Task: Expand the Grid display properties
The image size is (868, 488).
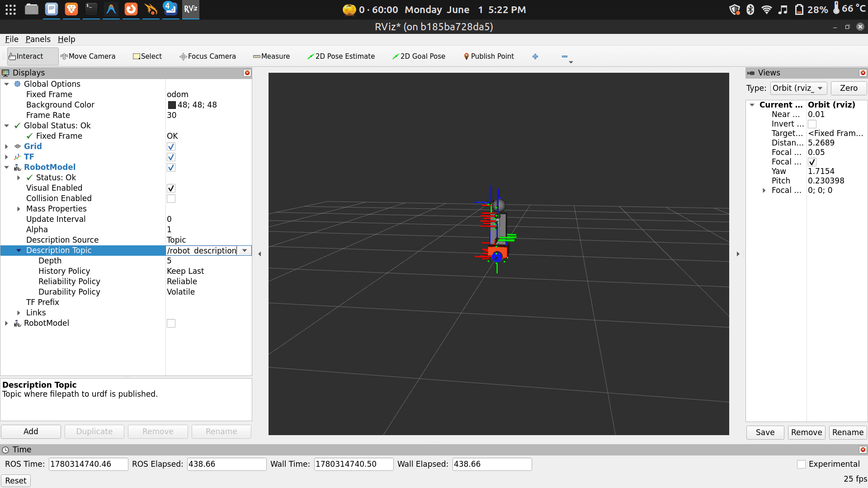Action: 7,146
